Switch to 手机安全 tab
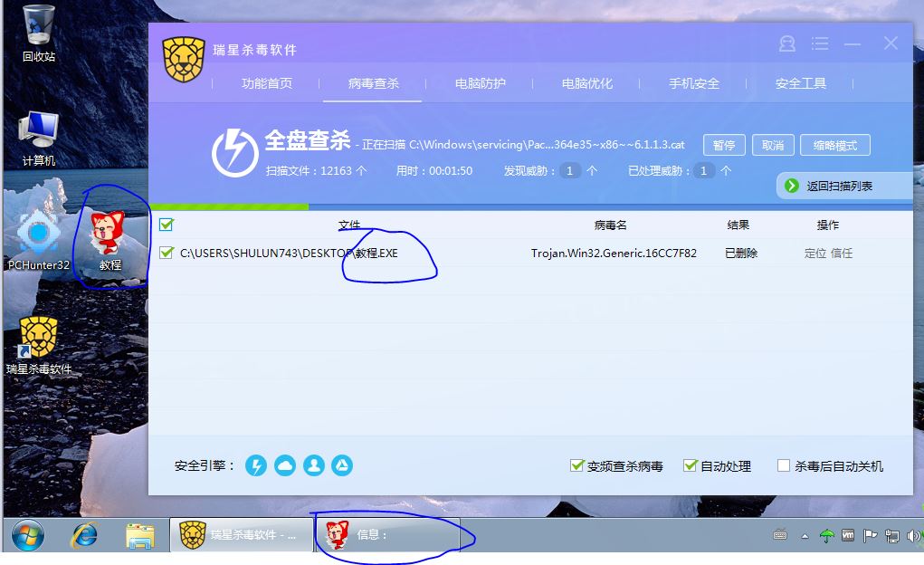The width and height of the screenshot is (924, 565). tap(693, 83)
